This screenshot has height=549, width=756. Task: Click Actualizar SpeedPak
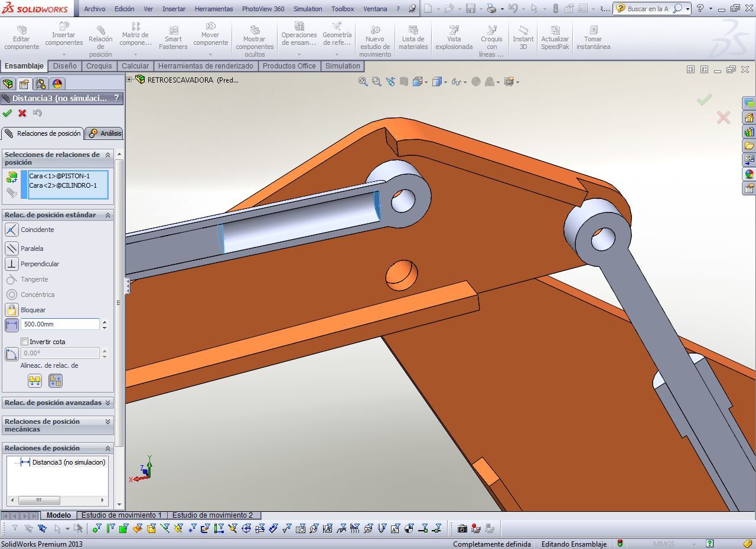click(x=555, y=38)
